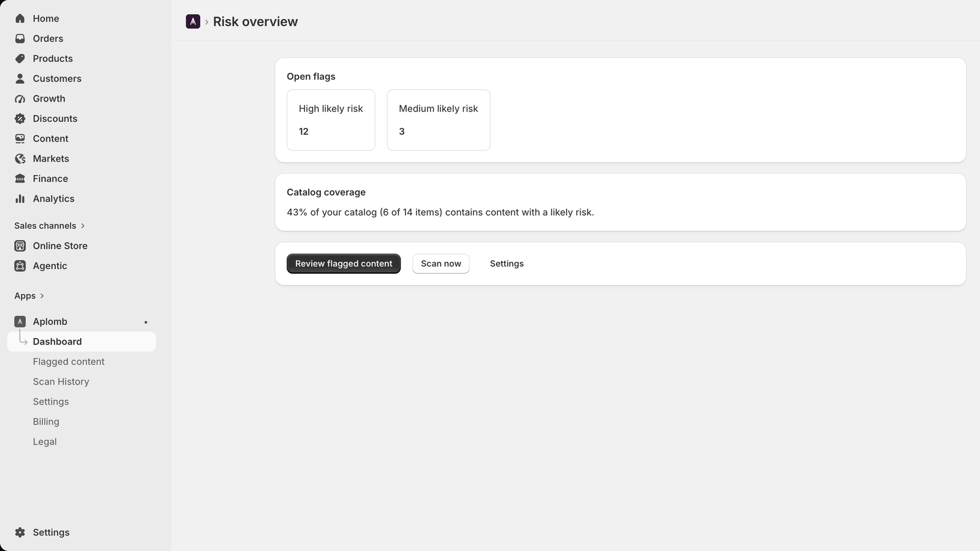Navigate to Products in sidebar
The image size is (980, 551).
tap(53, 59)
